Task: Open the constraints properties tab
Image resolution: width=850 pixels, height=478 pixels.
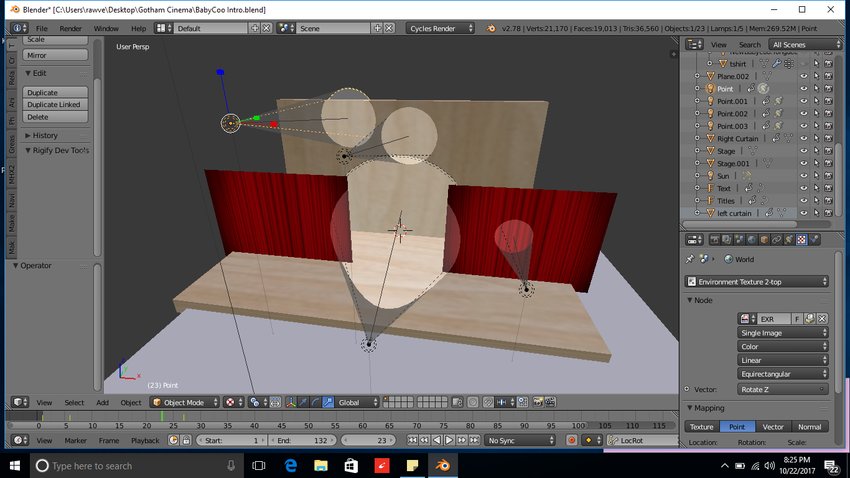Action: pos(777,240)
